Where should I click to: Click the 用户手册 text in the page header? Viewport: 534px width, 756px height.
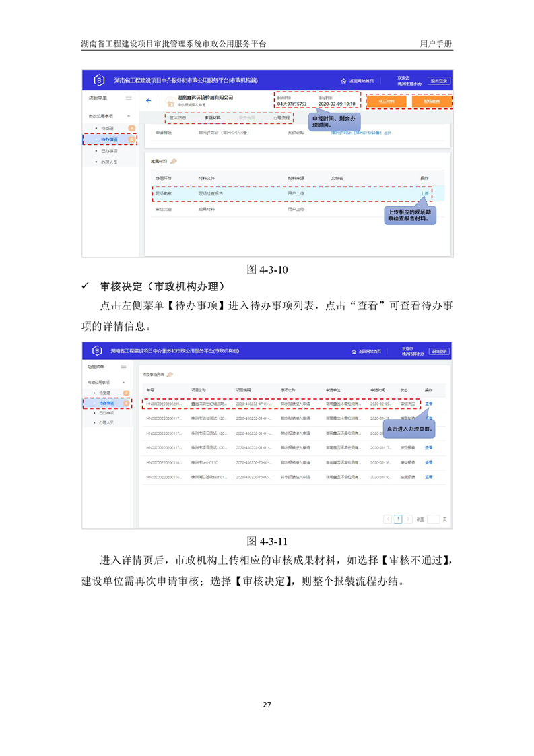pyautogui.click(x=436, y=44)
